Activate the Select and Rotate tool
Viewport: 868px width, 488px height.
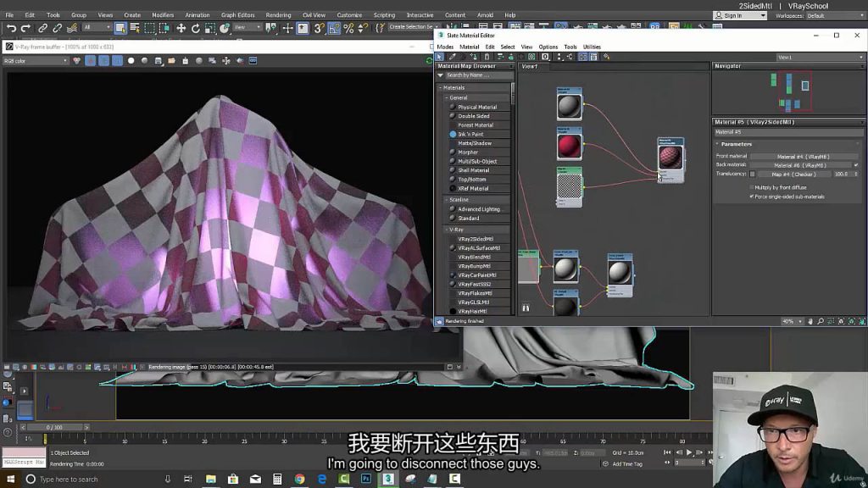[x=196, y=28]
